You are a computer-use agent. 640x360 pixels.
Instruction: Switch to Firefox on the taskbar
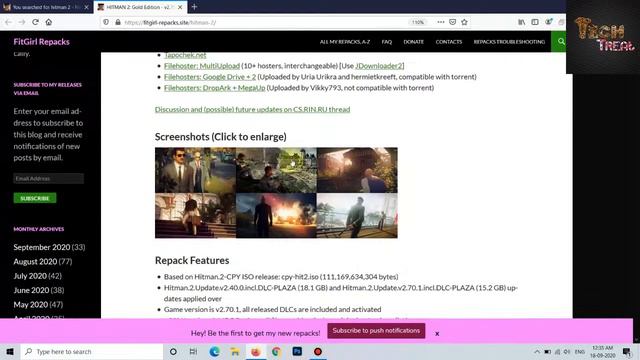coord(256,351)
